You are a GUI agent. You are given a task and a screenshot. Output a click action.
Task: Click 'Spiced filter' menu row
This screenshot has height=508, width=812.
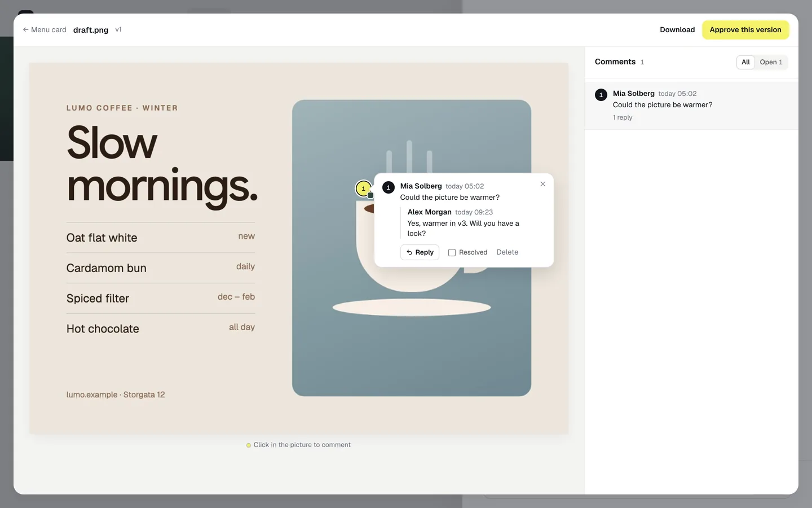161,299
